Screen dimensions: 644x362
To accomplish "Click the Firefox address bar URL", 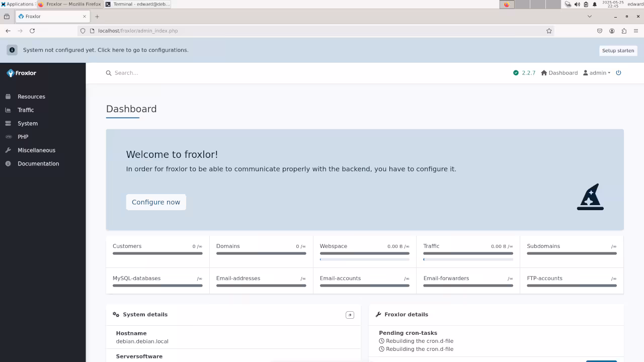I will point(138,31).
